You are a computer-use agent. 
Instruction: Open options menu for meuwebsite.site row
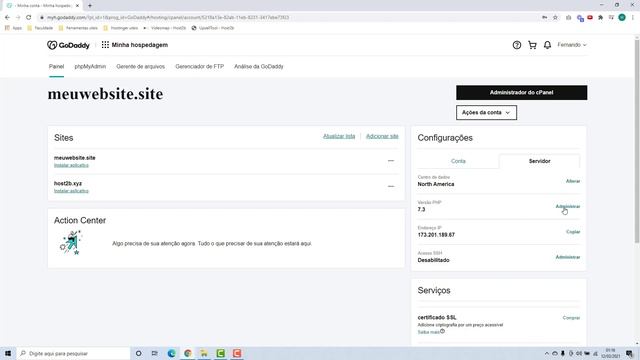point(391,161)
